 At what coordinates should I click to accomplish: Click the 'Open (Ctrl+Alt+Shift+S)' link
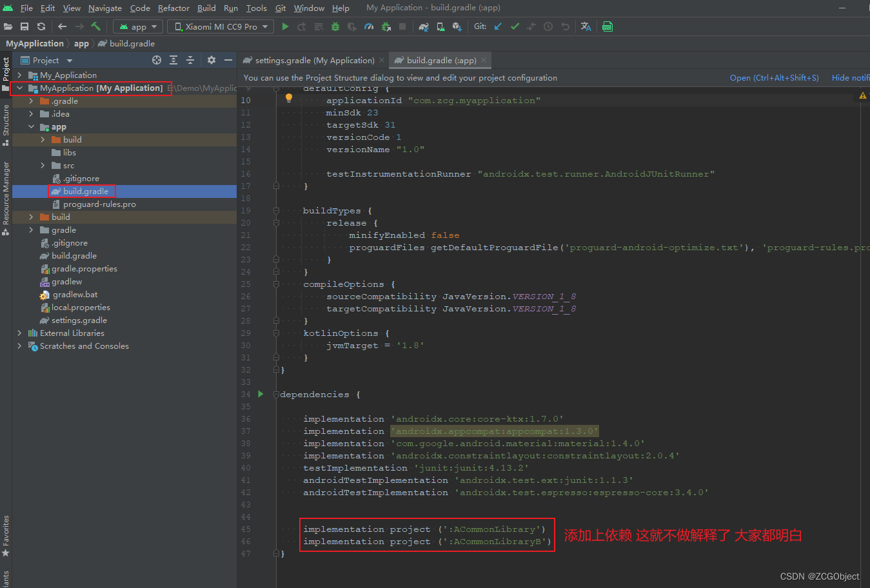774,77
